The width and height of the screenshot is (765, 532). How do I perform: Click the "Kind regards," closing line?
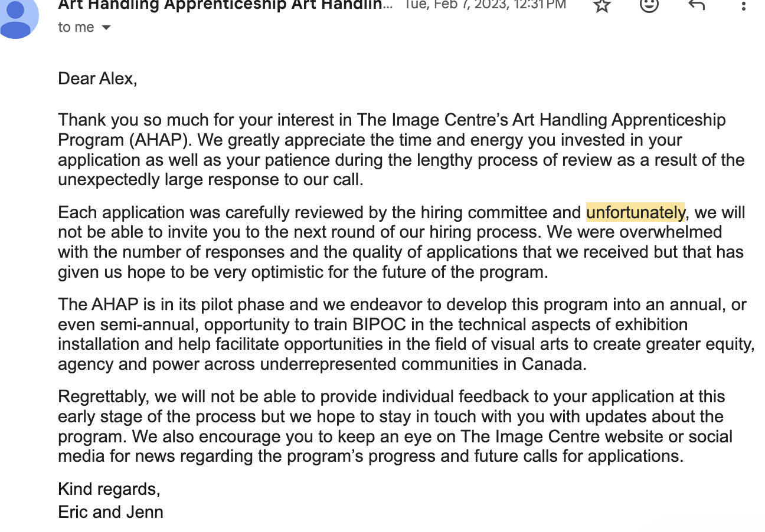[109, 489]
